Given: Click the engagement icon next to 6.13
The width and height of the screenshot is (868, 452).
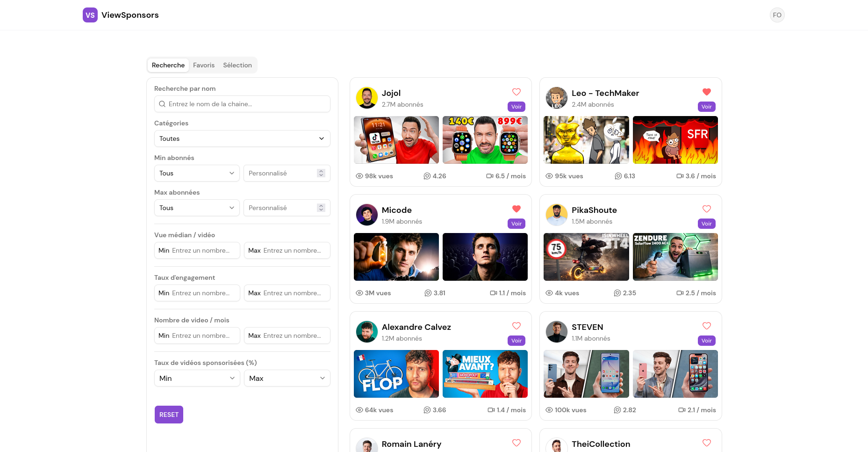Looking at the screenshot, I should click(x=618, y=176).
